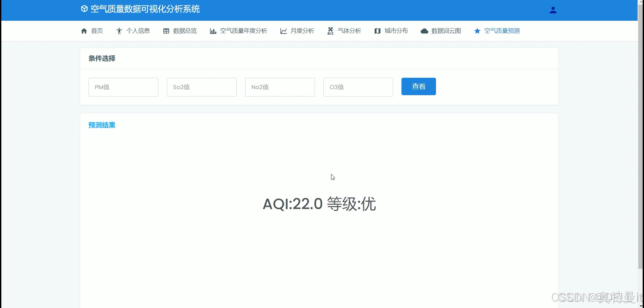The image size is (644, 308).
Task: Open the user profile icon
Action: tap(553, 10)
